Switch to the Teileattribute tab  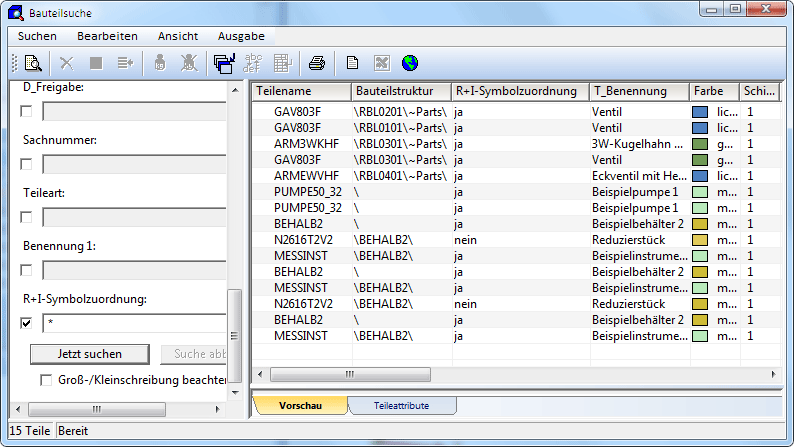coord(401,405)
